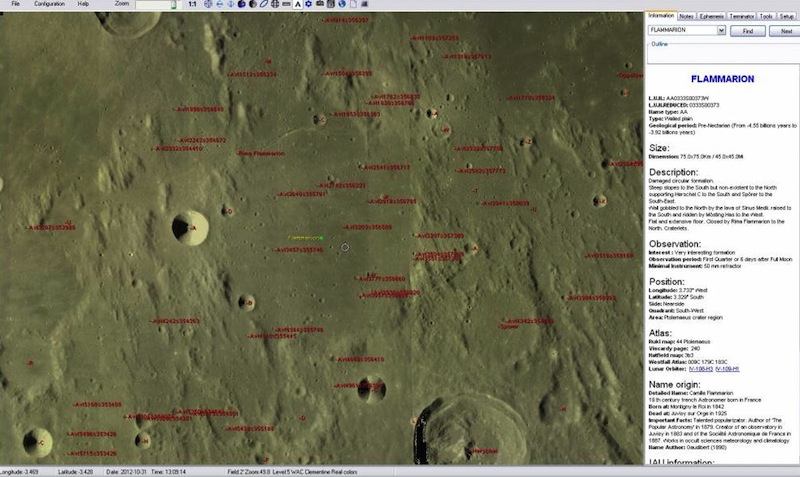Viewport: 800px width, 477px height.
Task: Toggle the coordinate grid globe icon
Action: click(275, 4)
